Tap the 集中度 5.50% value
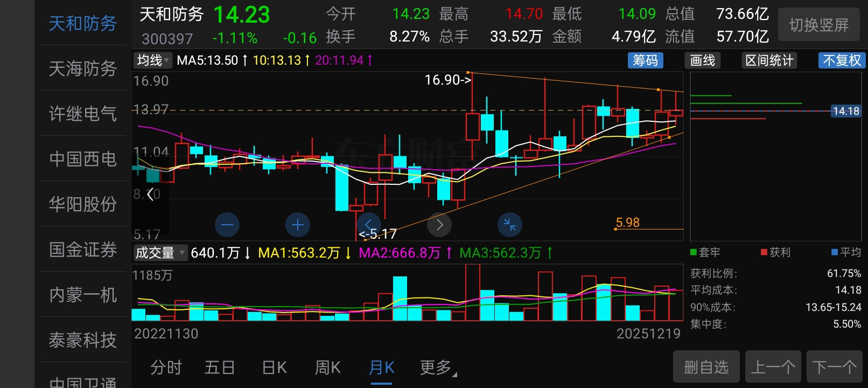This screenshot has width=868, height=388. 847,324
